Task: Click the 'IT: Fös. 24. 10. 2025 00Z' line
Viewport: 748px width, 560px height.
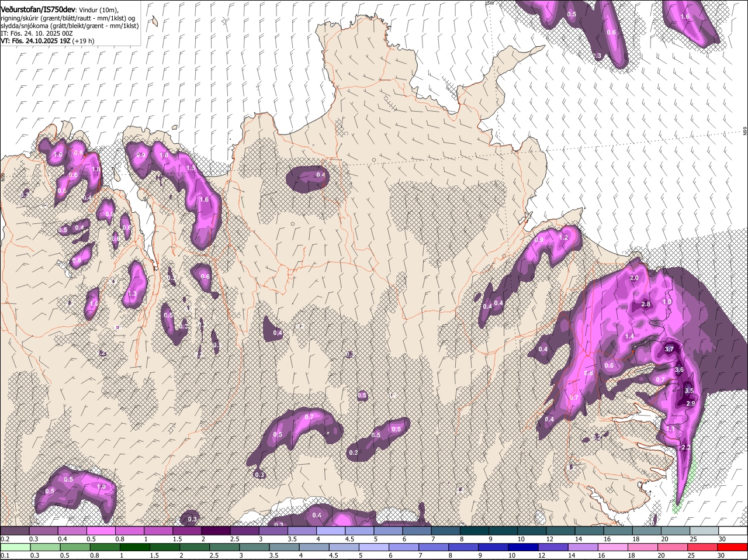Action: point(37,33)
